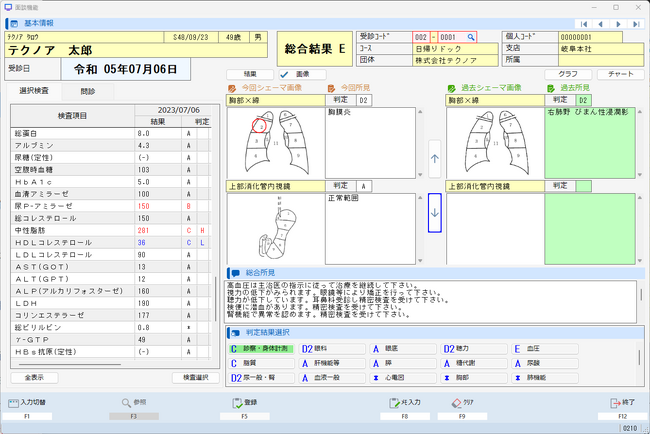Click the 終了 F12 exit icon
The height and width of the screenshot is (435, 650).
[616, 403]
